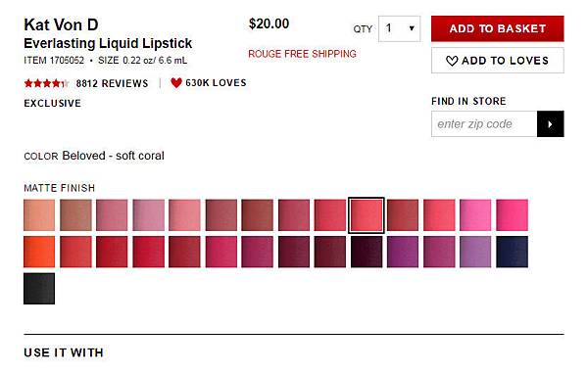Screen dimensions: 588x373
Task: Choose the hot pink swatch ending first row
Action: pyautogui.click(x=512, y=215)
